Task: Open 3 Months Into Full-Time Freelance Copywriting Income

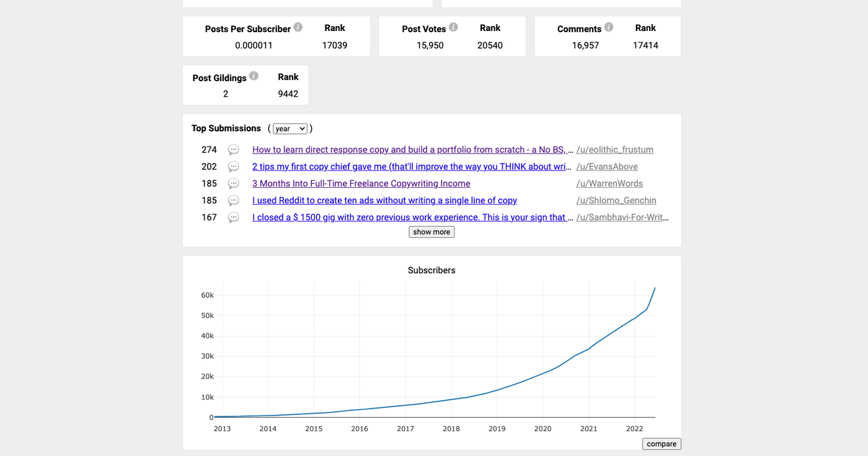Action: pyautogui.click(x=361, y=183)
